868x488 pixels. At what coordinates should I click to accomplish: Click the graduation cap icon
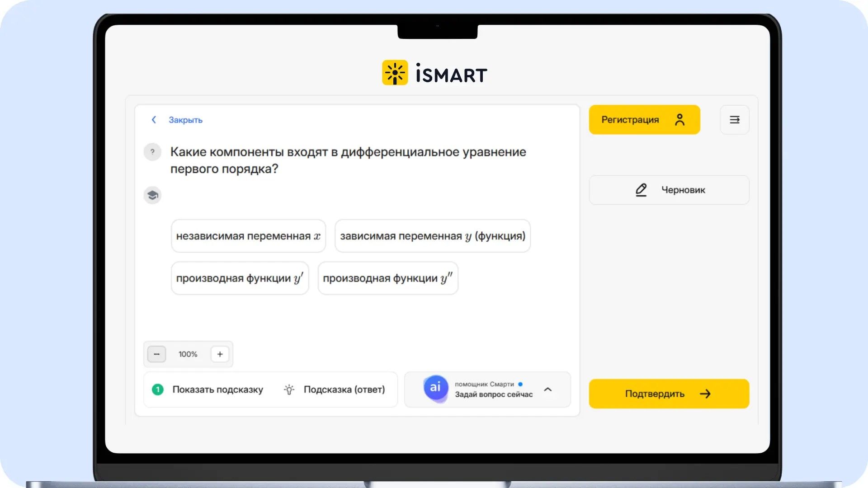tap(152, 195)
